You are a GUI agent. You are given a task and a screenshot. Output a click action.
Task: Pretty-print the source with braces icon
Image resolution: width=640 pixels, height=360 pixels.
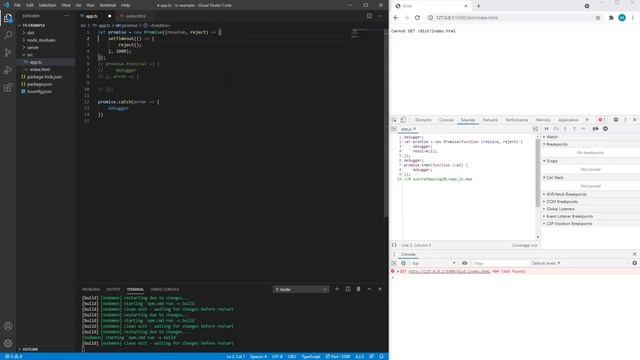click(394, 245)
